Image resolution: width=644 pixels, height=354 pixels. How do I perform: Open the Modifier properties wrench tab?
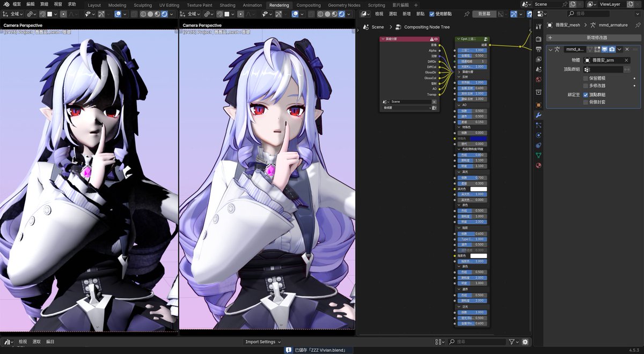[538, 115]
